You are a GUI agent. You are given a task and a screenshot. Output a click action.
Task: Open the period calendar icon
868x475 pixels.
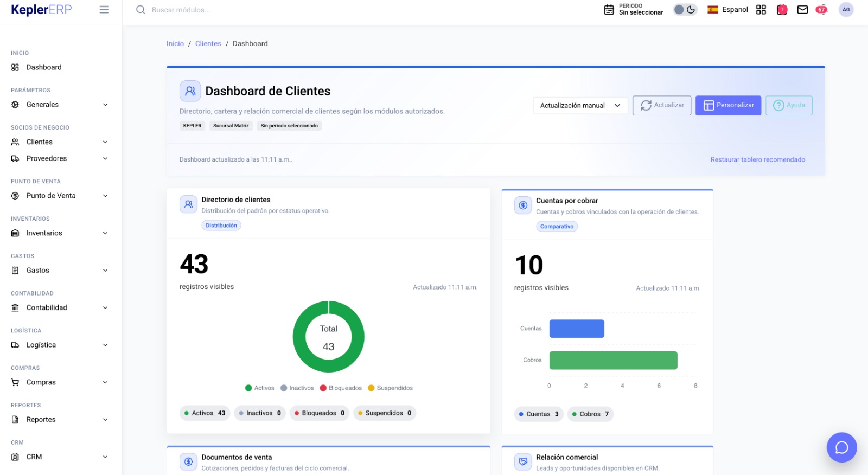609,10
